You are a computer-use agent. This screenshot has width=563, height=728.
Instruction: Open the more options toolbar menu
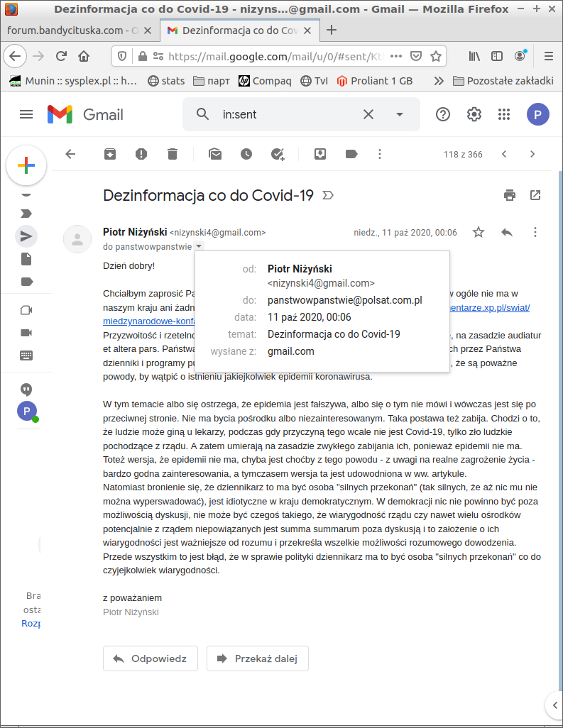point(380,154)
